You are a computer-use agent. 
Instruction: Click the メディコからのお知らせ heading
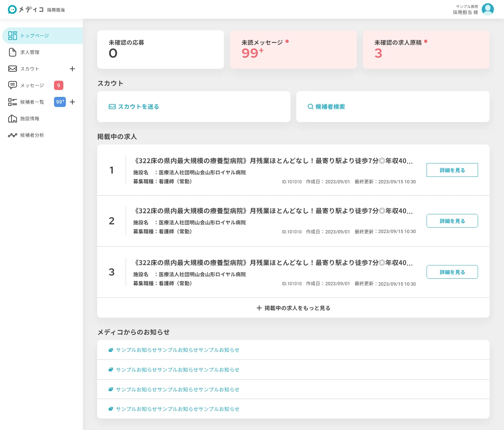pos(134,332)
